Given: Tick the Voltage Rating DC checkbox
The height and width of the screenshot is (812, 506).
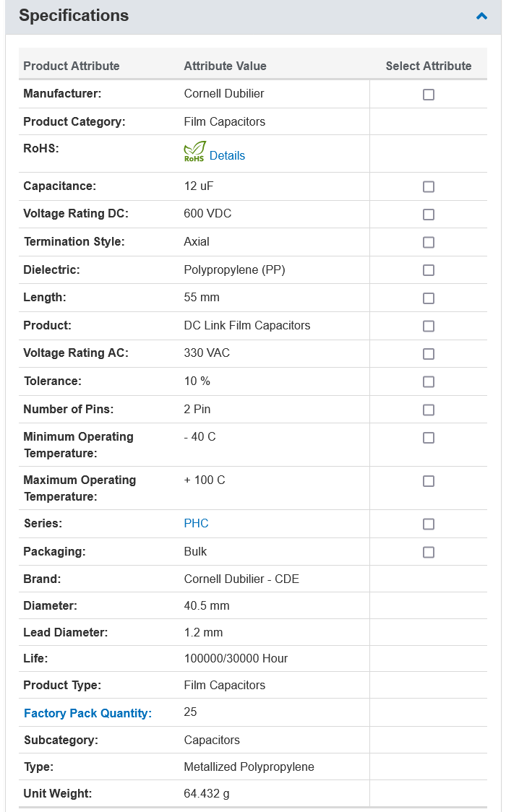Looking at the screenshot, I should (429, 215).
